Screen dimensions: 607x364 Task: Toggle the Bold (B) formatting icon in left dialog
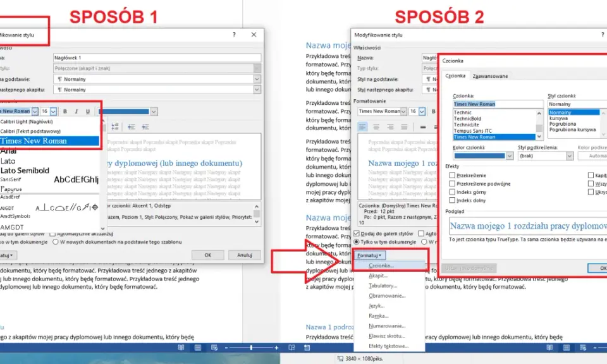(65, 111)
